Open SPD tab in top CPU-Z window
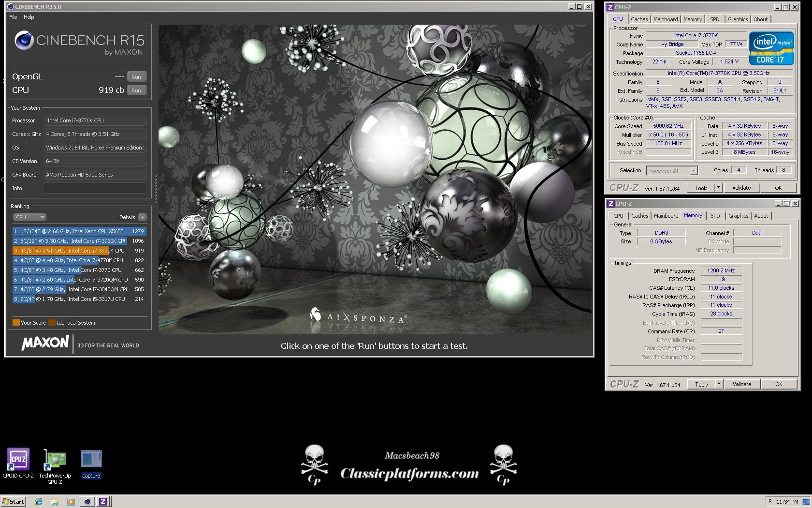The width and height of the screenshot is (812, 508). tap(715, 19)
